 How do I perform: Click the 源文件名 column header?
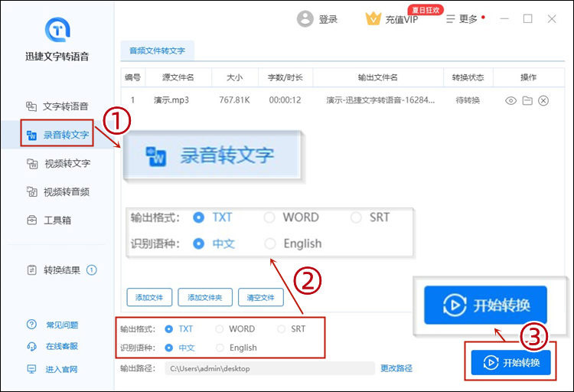point(178,77)
